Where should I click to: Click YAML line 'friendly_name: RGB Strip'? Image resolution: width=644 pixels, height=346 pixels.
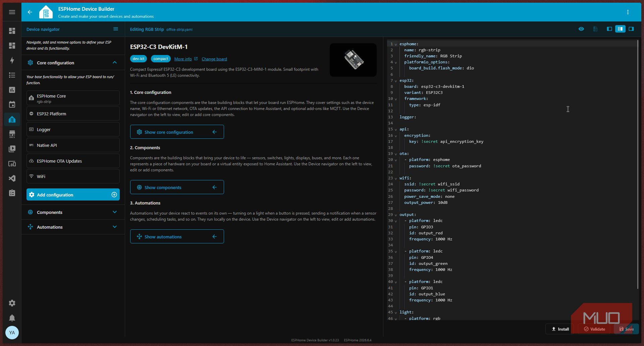(x=433, y=56)
